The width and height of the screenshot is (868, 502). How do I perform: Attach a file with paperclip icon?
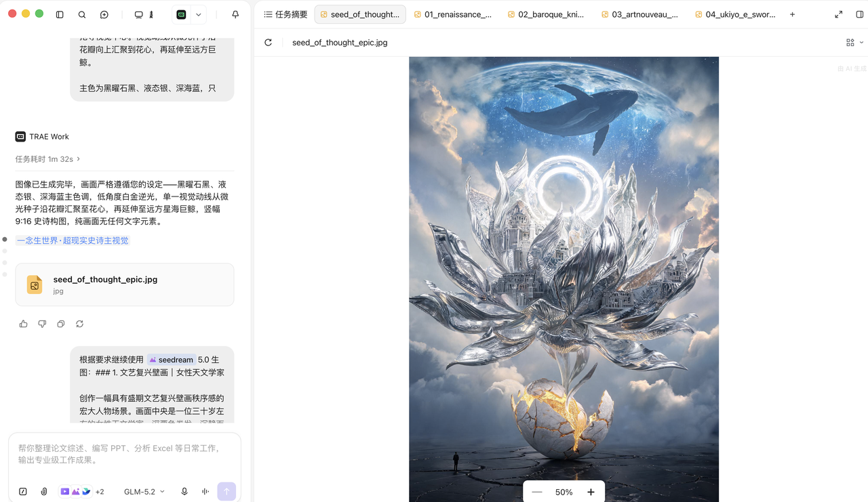coord(44,491)
